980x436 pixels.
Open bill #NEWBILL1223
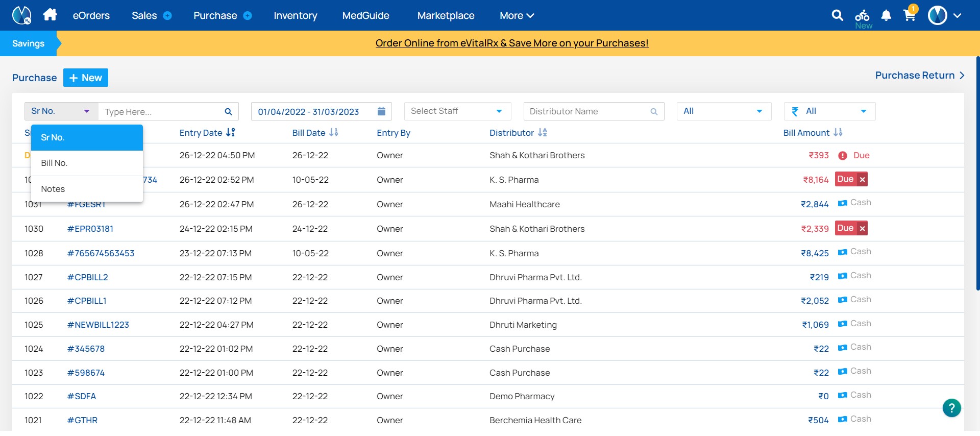pyautogui.click(x=99, y=325)
